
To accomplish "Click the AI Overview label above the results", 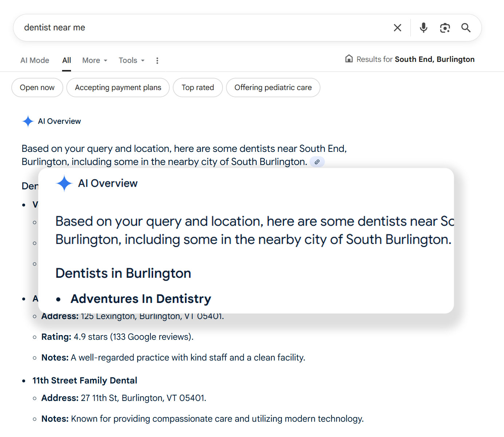I will point(59,121).
